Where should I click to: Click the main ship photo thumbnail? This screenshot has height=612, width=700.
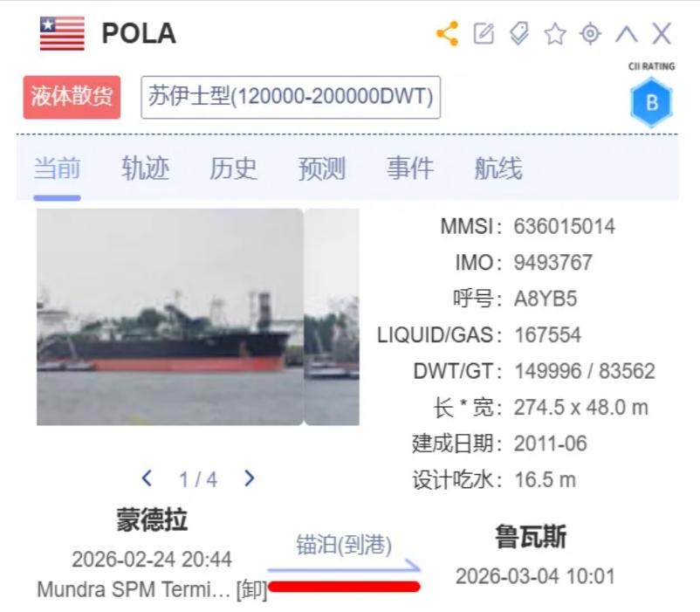click(x=169, y=317)
